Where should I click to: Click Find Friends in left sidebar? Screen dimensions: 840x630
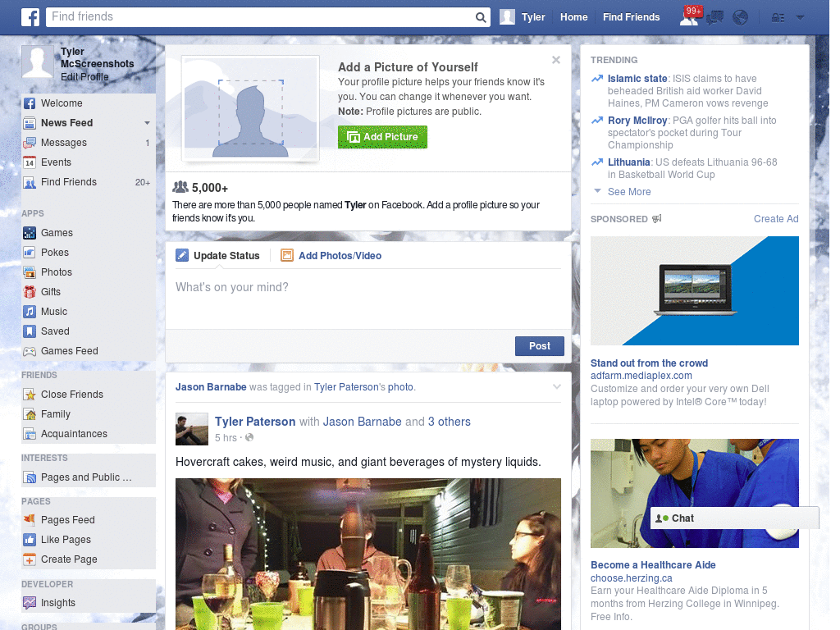click(69, 182)
